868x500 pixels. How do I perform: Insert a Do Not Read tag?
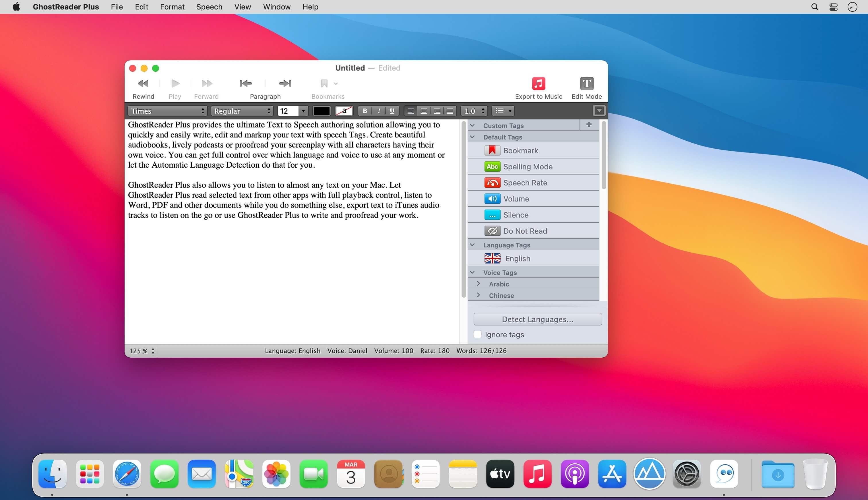coord(534,231)
